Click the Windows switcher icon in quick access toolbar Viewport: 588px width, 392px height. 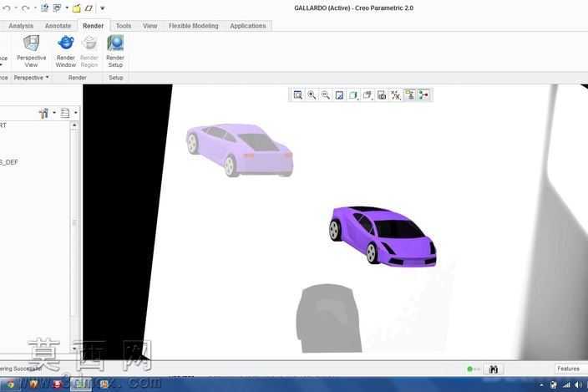57,8
